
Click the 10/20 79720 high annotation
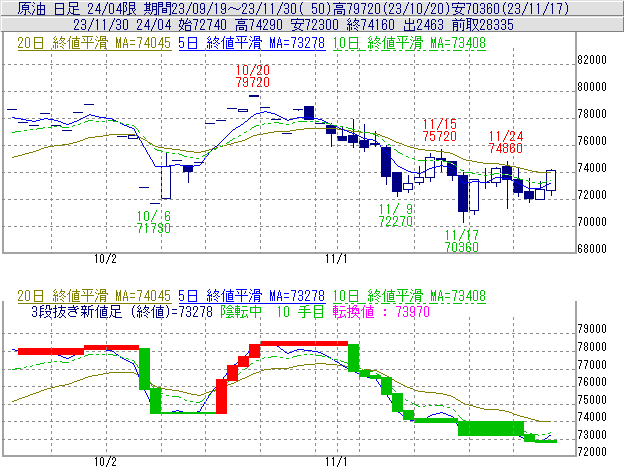click(252, 76)
